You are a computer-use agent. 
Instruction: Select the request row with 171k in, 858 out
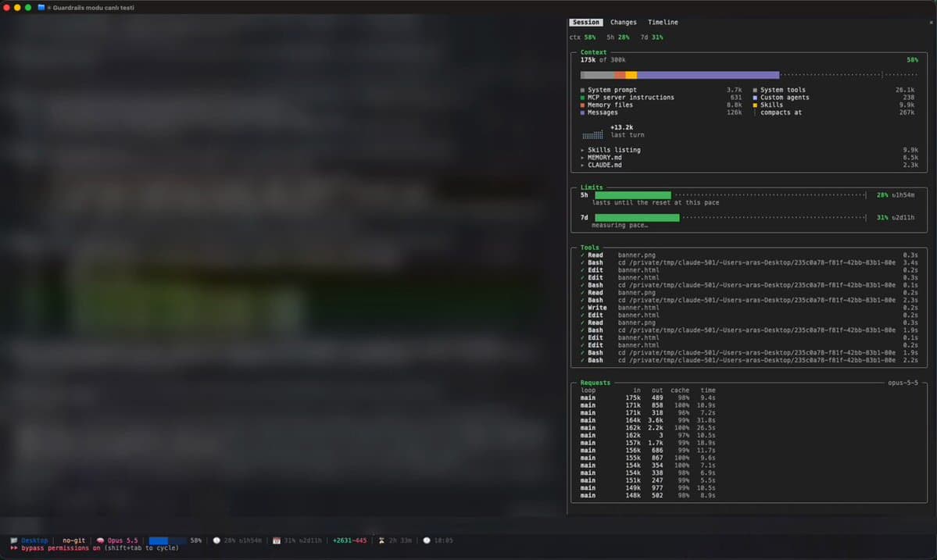pyautogui.click(x=648, y=405)
